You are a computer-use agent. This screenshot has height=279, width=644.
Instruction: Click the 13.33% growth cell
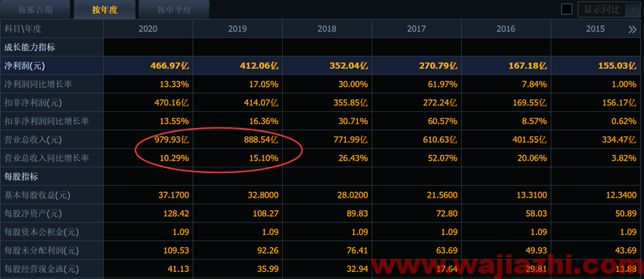[x=148, y=84]
